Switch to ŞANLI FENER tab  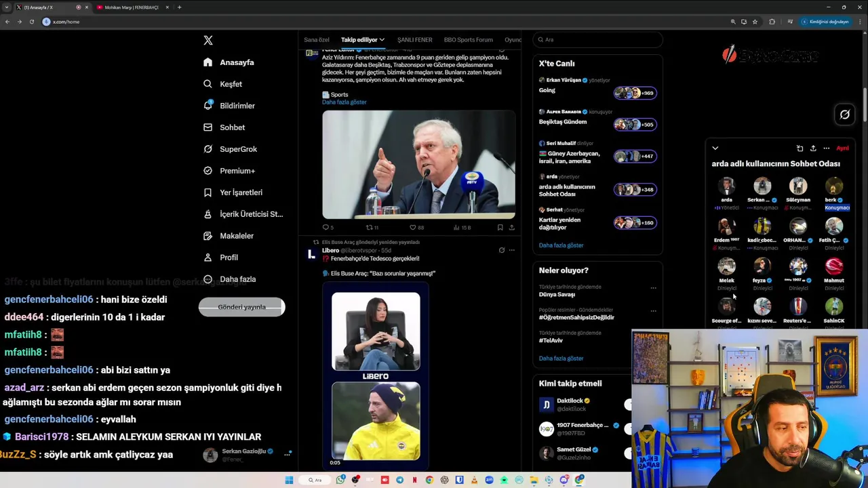point(415,40)
